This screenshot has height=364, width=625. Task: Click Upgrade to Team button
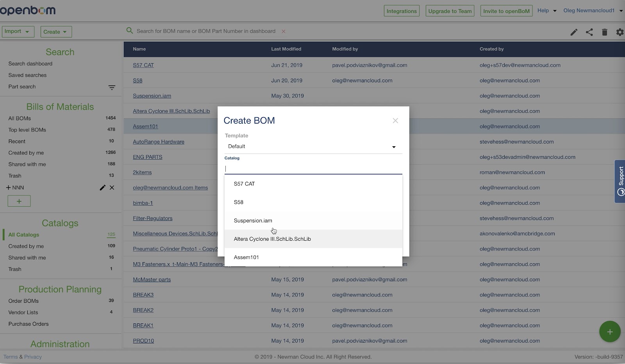450,11
